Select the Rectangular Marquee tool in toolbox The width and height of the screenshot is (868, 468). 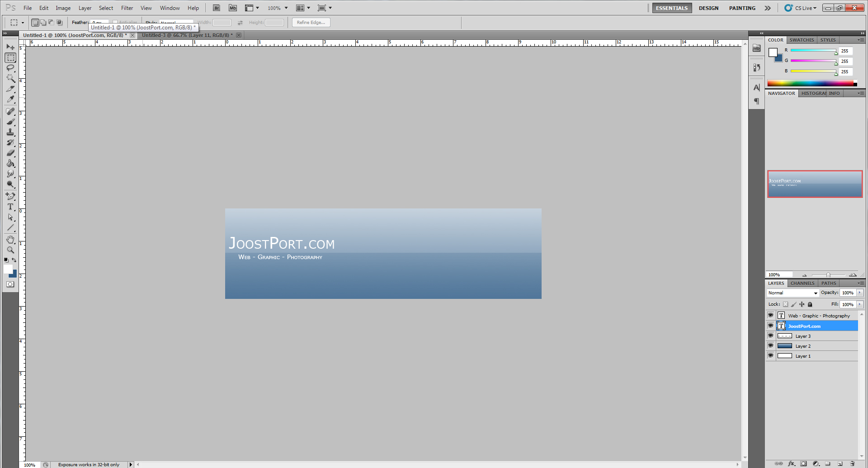(x=10, y=58)
